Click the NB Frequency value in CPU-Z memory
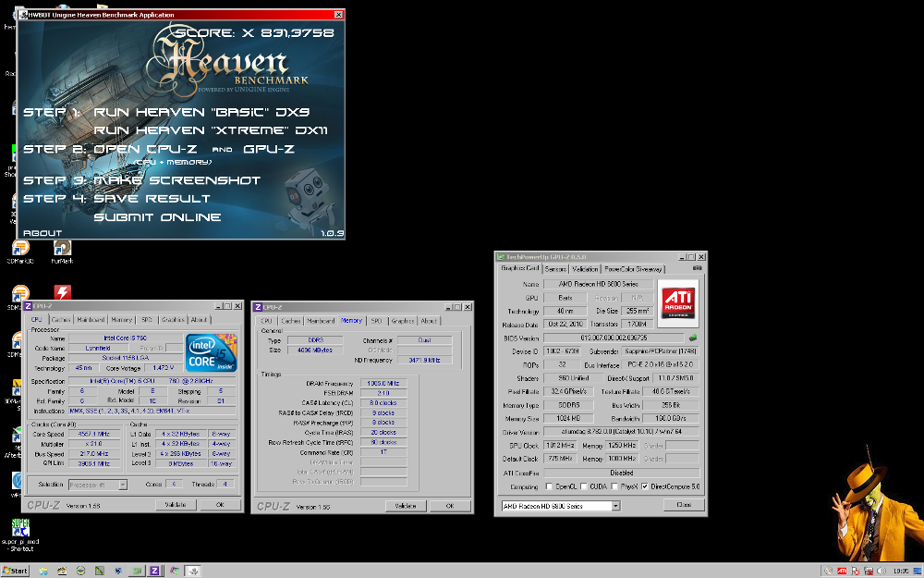 pos(424,360)
